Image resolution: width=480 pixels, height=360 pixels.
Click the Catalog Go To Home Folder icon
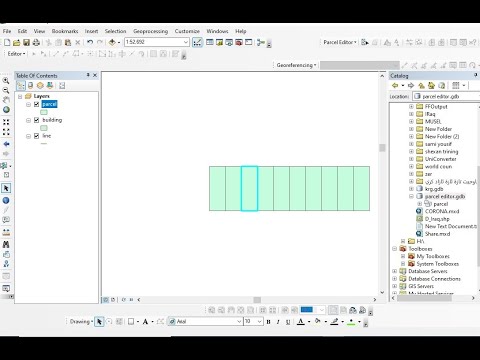(x=431, y=86)
